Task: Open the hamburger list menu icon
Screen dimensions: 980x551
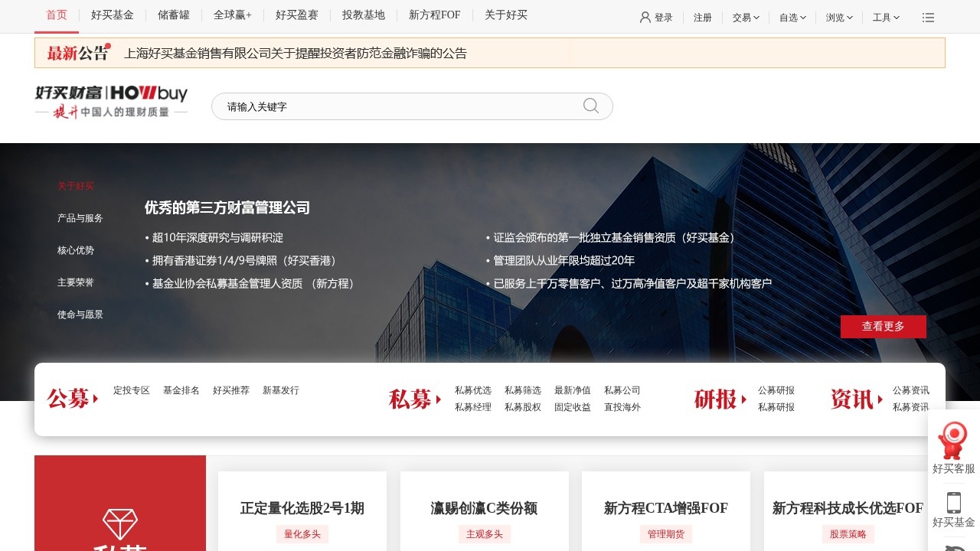Action: (928, 18)
